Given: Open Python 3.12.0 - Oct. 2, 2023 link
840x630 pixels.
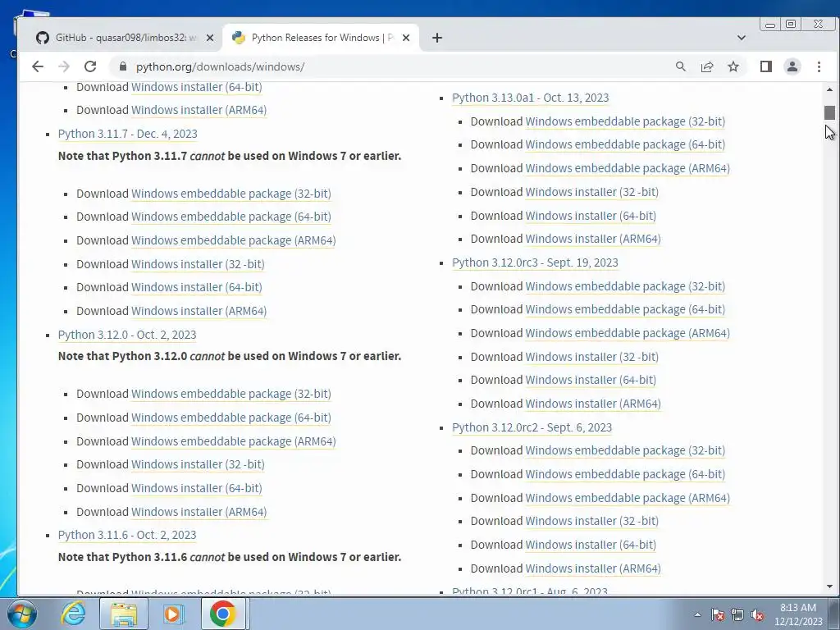Looking at the screenshot, I should click(127, 335).
